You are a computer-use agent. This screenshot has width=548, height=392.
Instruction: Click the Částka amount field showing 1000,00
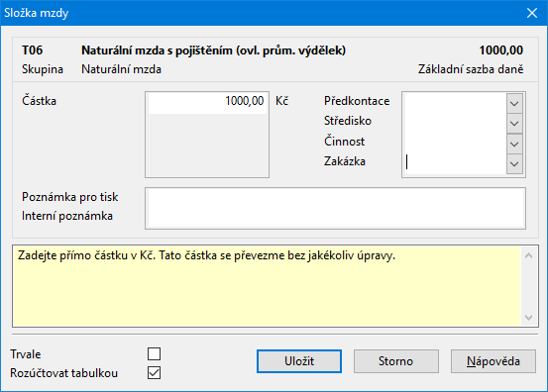coord(207,101)
